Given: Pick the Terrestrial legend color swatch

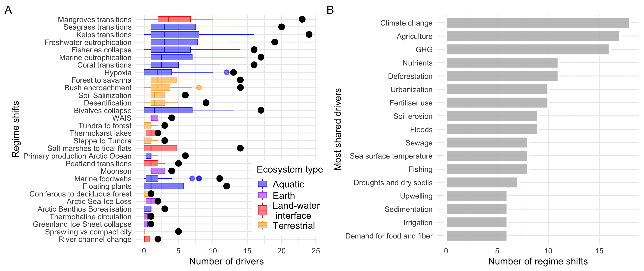Looking at the screenshot, I should [262, 226].
